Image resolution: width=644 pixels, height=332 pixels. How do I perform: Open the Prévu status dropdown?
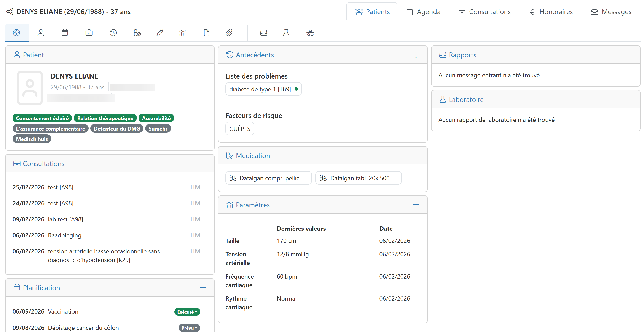tap(189, 328)
